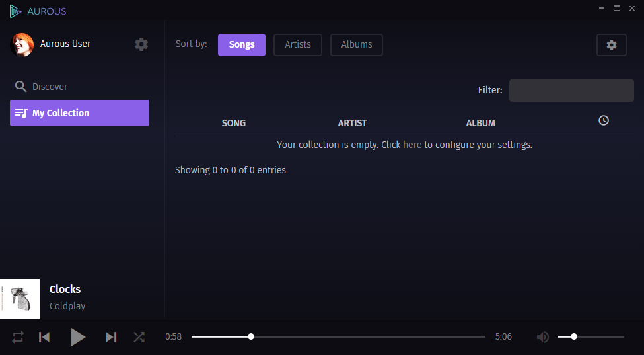Viewport: 644px width, 355px height.
Task: Skip to next track
Action: (111, 337)
